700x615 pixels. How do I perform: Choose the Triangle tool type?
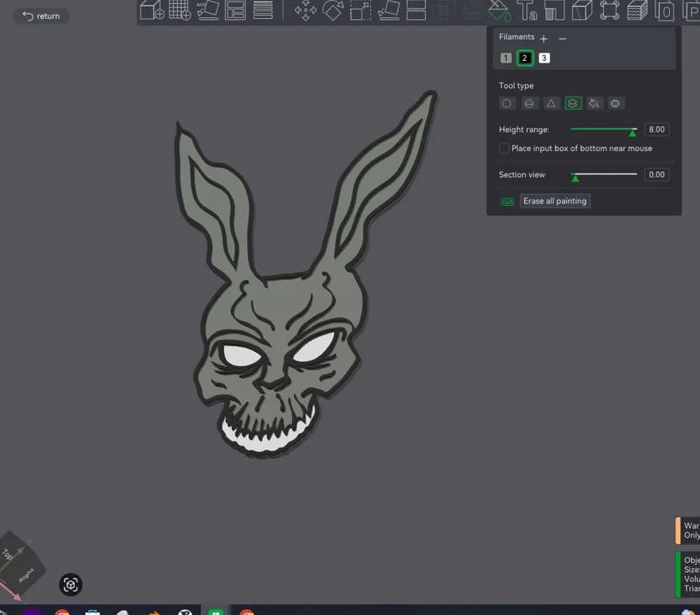(552, 104)
